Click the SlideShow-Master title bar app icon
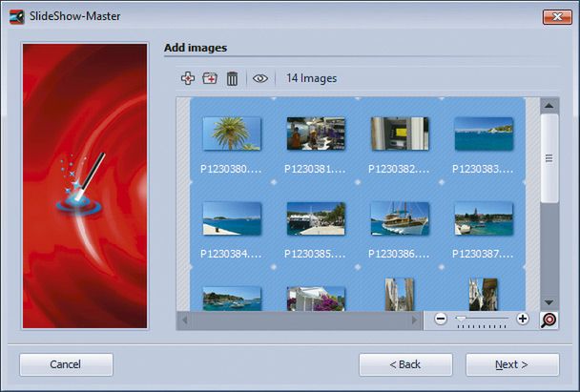This screenshot has width=580, height=392. [16, 16]
